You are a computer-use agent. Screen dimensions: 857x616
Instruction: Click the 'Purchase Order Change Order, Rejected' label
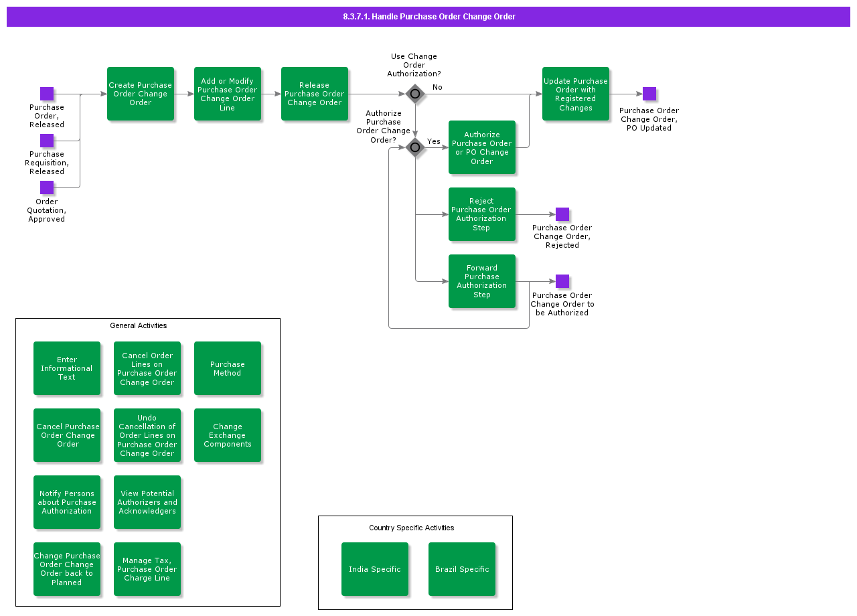(x=562, y=236)
